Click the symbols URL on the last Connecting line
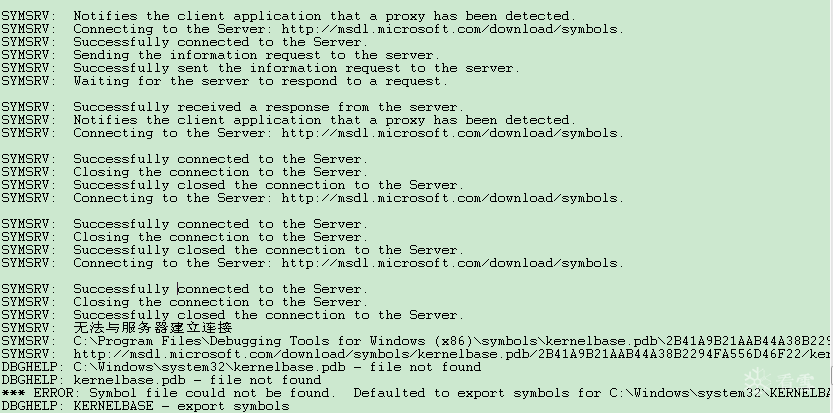The image size is (833, 413). tap(452, 263)
